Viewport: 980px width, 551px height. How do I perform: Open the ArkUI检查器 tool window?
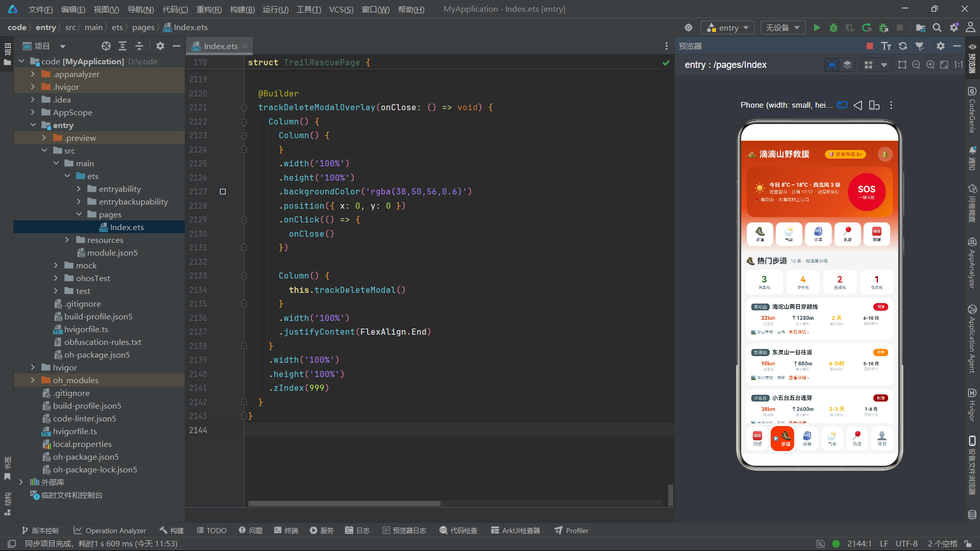516,531
